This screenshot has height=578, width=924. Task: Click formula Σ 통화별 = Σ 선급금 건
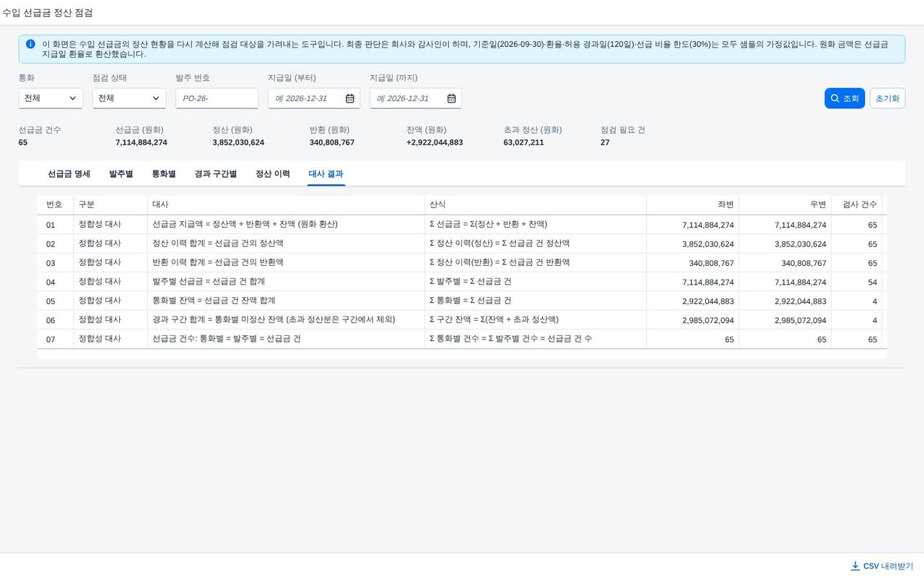point(471,301)
